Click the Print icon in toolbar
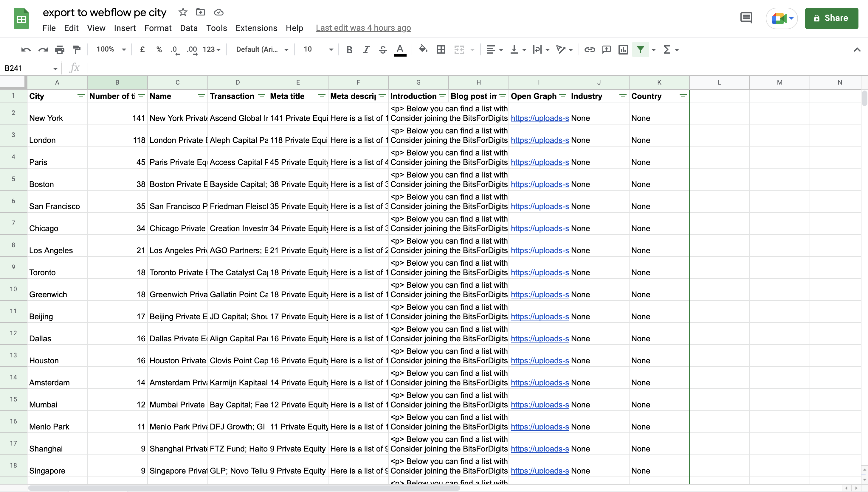The width and height of the screenshot is (868, 492). click(60, 50)
